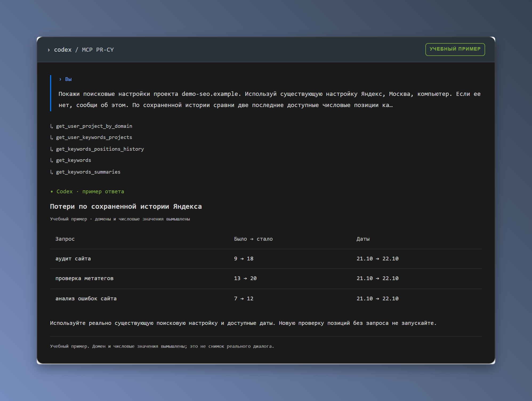
Task: Click the chevron before codex in header
Action: tap(49, 50)
